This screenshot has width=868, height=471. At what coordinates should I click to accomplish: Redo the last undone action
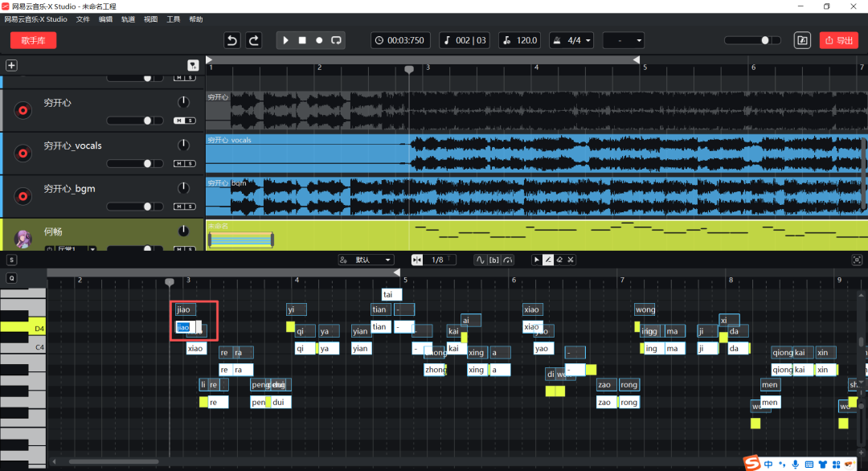[253, 40]
